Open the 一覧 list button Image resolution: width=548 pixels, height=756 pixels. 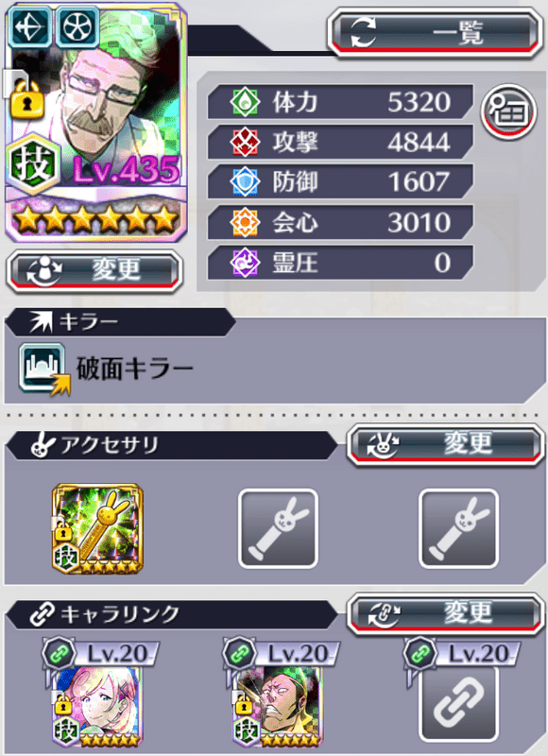pyautogui.click(x=436, y=33)
